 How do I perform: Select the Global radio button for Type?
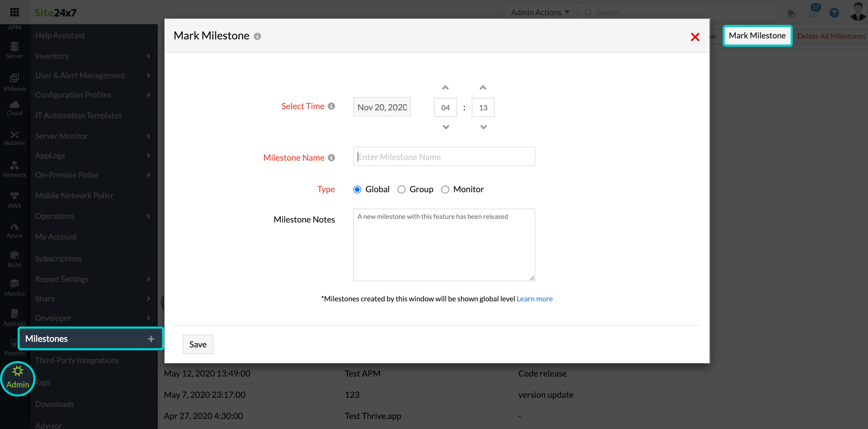[358, 189]
